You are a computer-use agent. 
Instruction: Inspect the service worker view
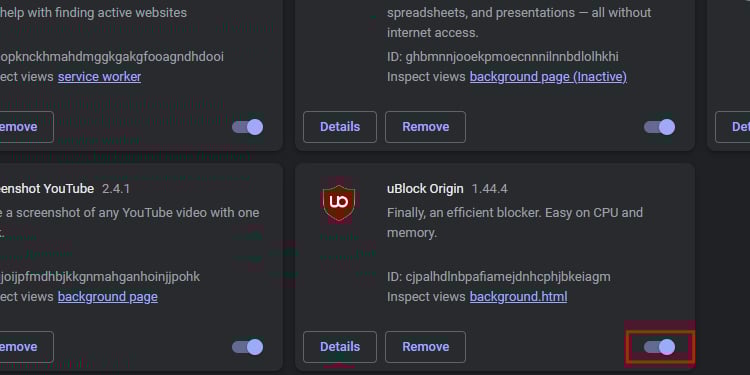(99, 77)
